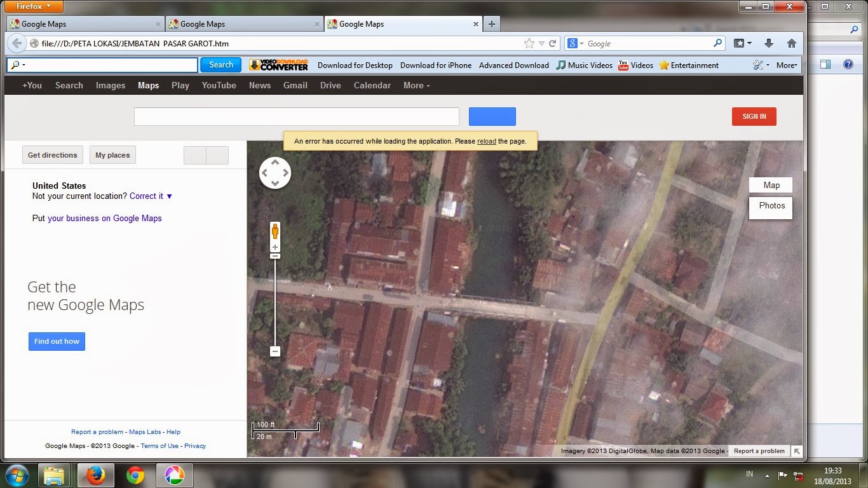
Task: Bookmark this page with the address bar star
Action: [529, 43]
